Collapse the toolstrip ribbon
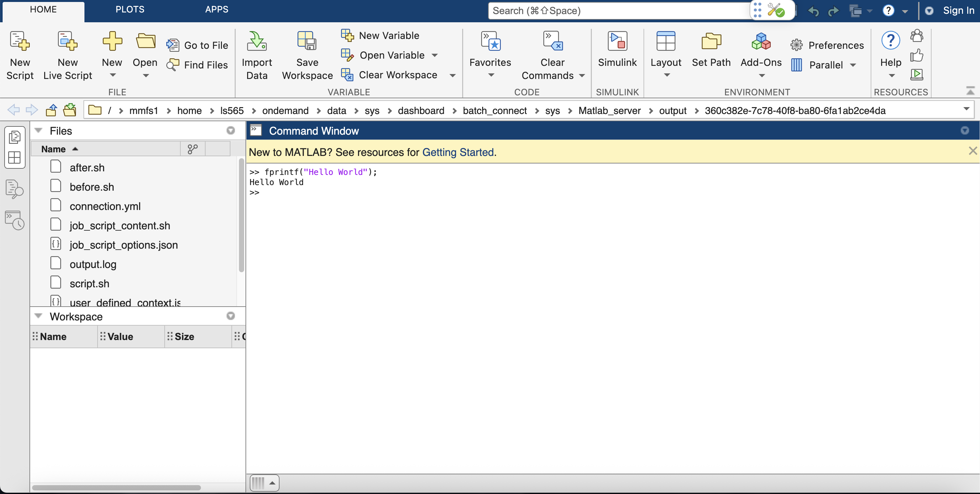Viewport: 980px width, 494px height. [x=971, y=91]
